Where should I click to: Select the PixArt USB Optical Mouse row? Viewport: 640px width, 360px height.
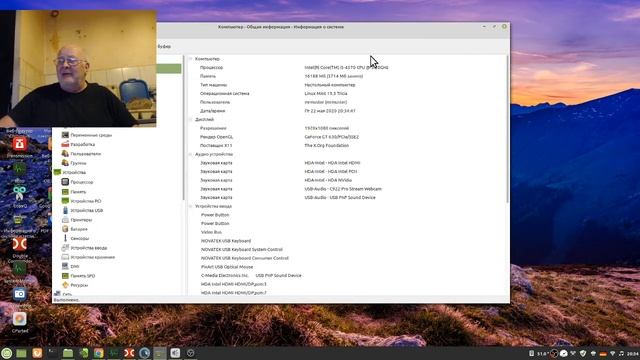pyautogui.click(x=347, y=267)
